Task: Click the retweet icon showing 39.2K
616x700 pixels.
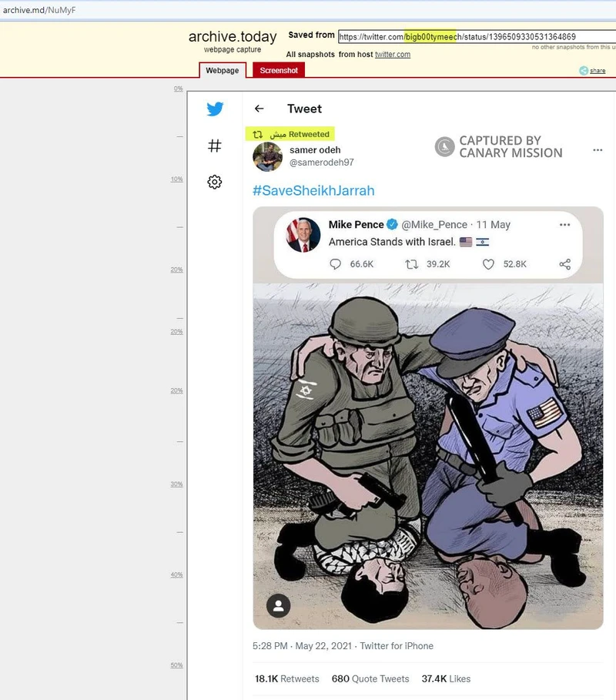Action: pos(411,264)
